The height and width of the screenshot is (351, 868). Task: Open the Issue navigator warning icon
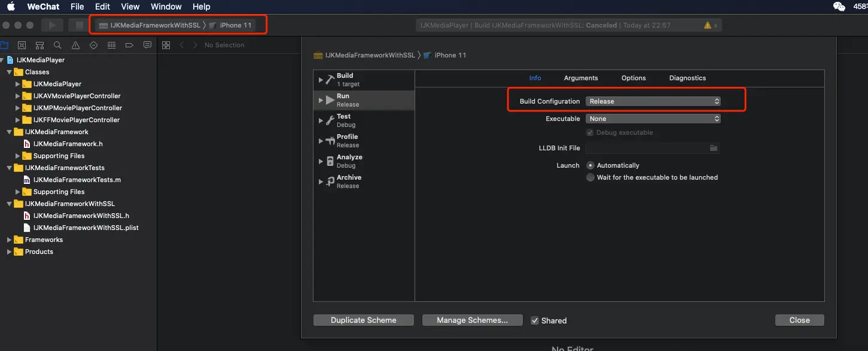pos(75,45)
